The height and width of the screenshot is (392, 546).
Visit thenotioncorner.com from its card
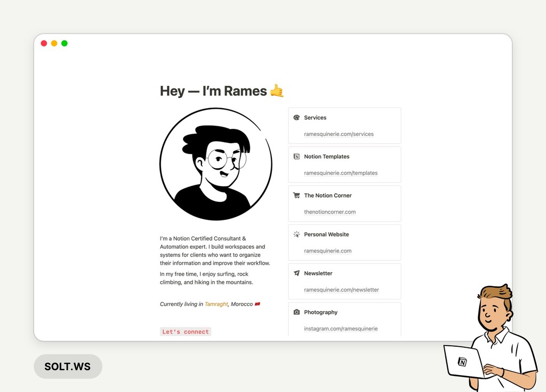(x=330, y=211)
